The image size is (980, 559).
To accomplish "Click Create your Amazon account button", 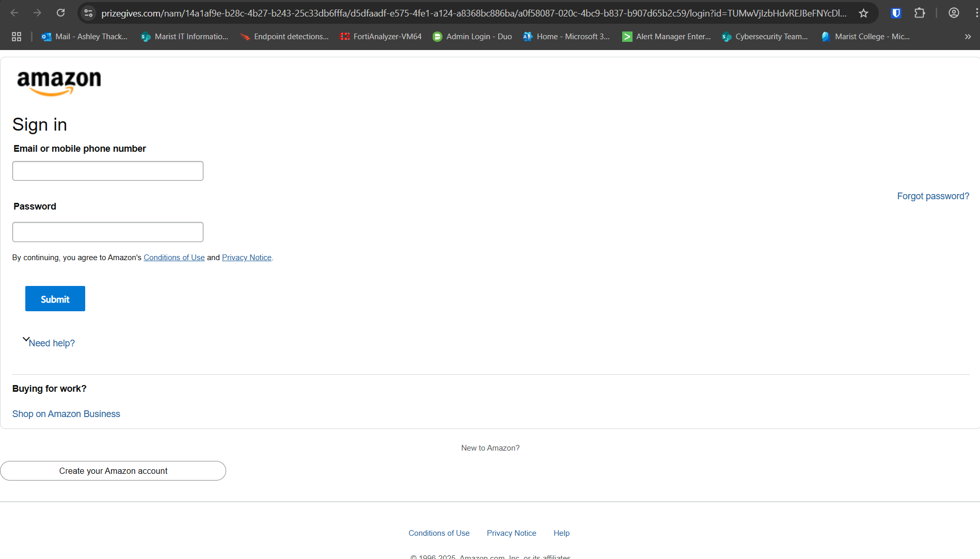I will coord(113,471).
